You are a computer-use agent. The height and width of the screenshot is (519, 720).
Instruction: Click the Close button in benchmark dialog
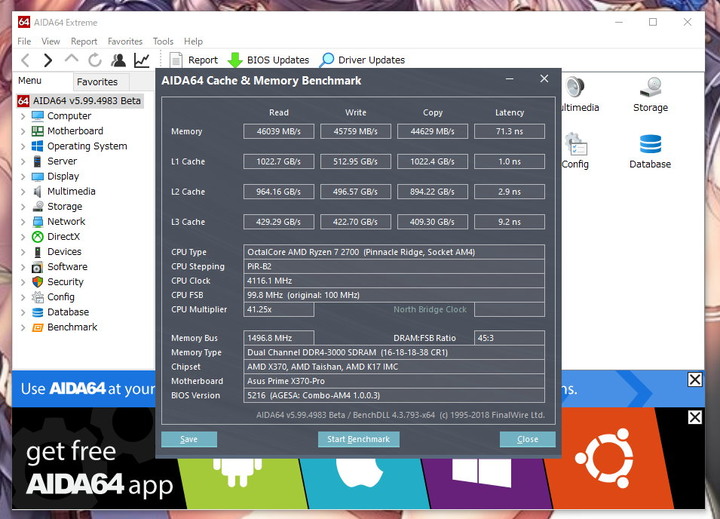[x=527, y=439]
